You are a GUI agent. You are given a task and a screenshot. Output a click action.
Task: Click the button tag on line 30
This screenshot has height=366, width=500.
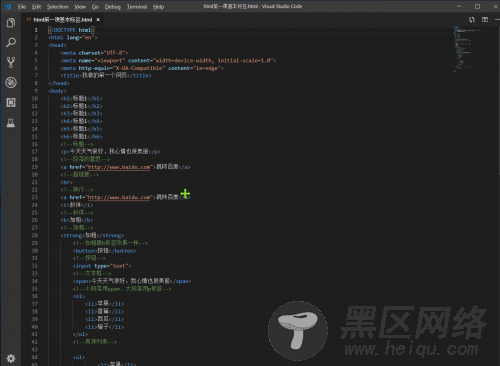click(x=104, y=251)
